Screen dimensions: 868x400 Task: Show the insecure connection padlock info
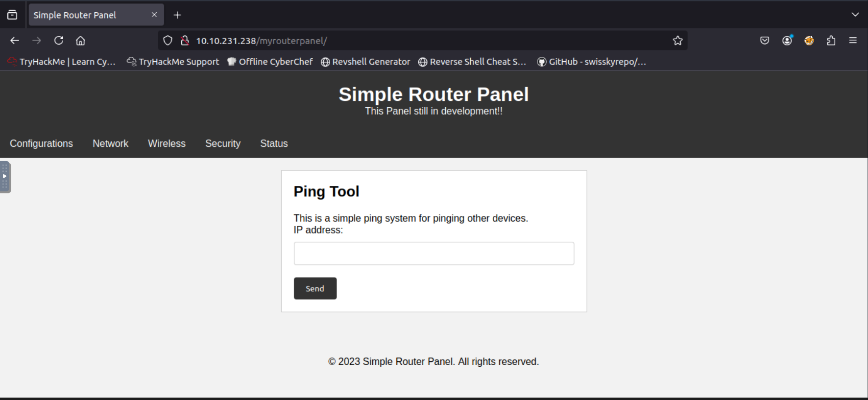pos(185,41)
